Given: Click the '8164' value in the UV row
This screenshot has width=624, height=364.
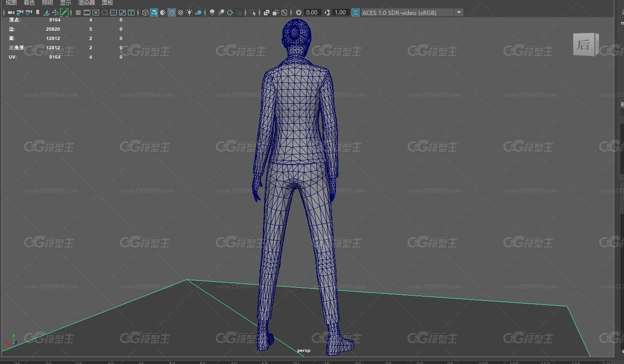Looking at the screenshot, I should click(54, 57).
